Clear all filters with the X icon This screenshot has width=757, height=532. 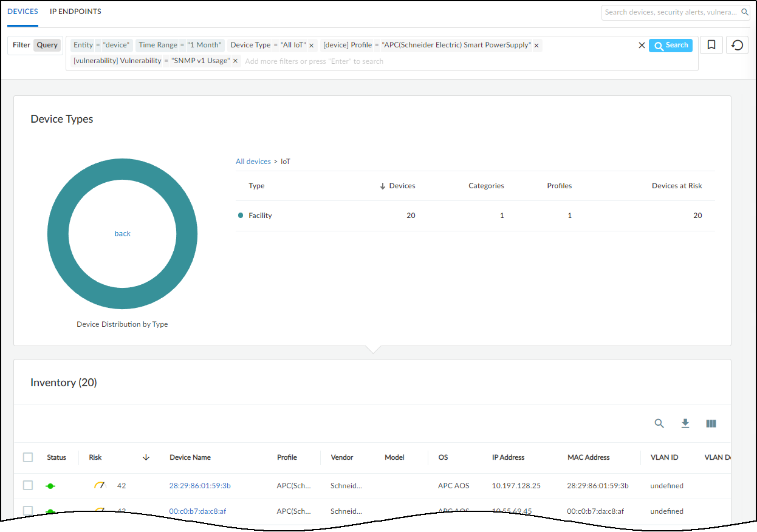pos(642,46)
